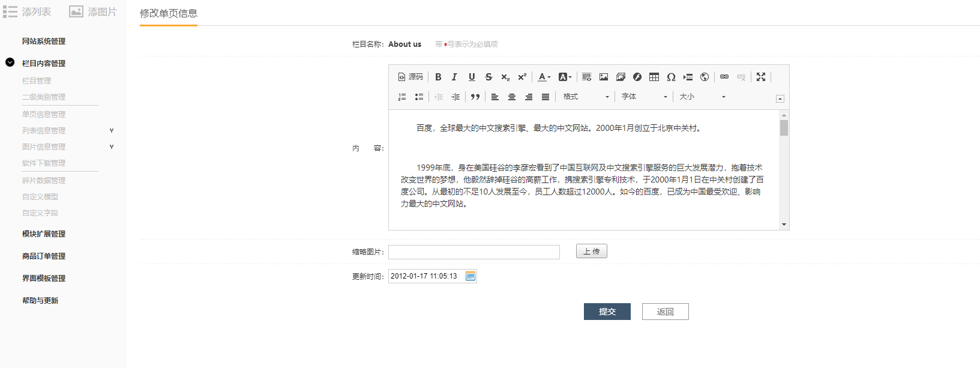Expand the 列表信息管理 submenu arrow

click(x=112, y=130)
